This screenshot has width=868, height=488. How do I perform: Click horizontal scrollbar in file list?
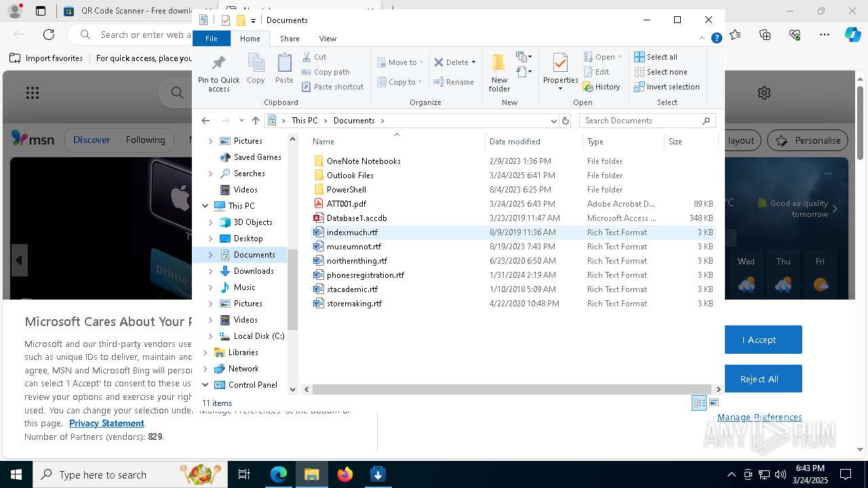(x=512, y=389)
